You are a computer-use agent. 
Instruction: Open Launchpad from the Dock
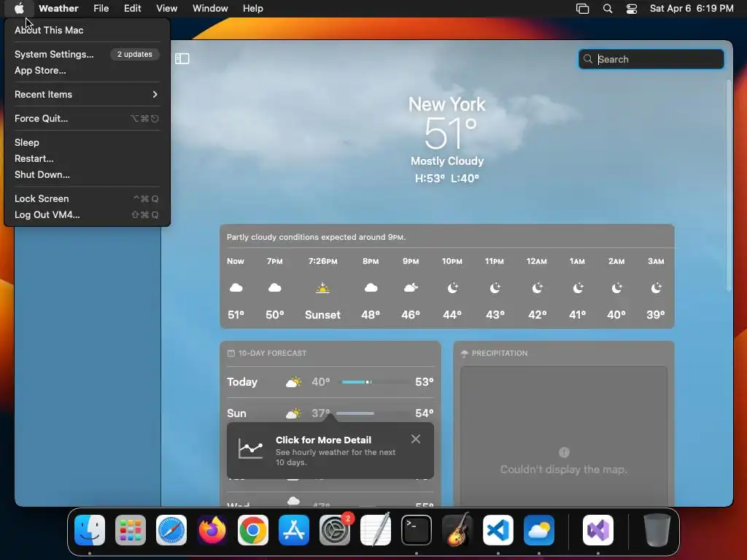point(131,530)
